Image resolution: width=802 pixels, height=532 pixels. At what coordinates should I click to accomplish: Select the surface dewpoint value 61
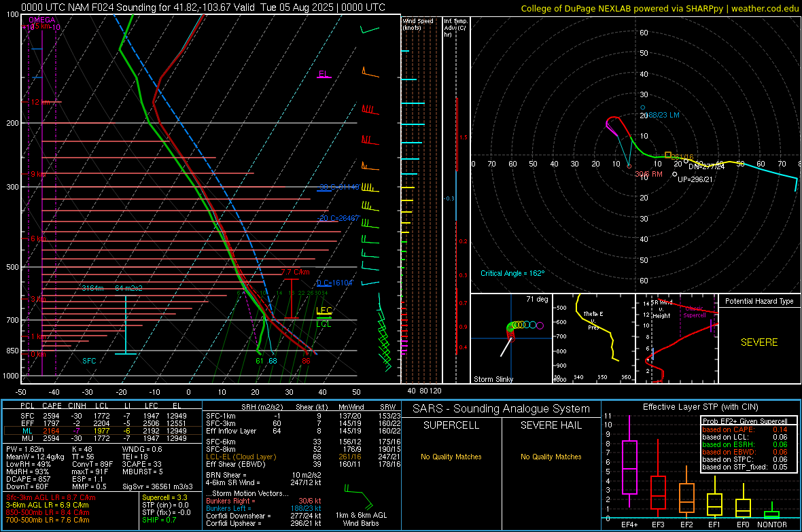[x=260, y=361]
